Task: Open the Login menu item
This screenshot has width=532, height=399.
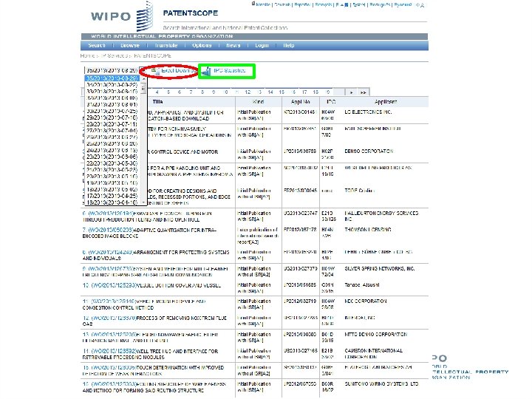Action: pyautogui.click(x=262, y=46)
